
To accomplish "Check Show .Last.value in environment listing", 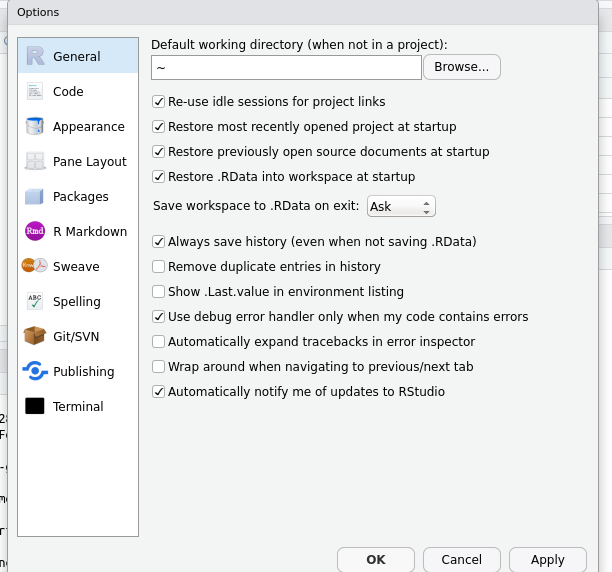I will [x=158, y=292].
